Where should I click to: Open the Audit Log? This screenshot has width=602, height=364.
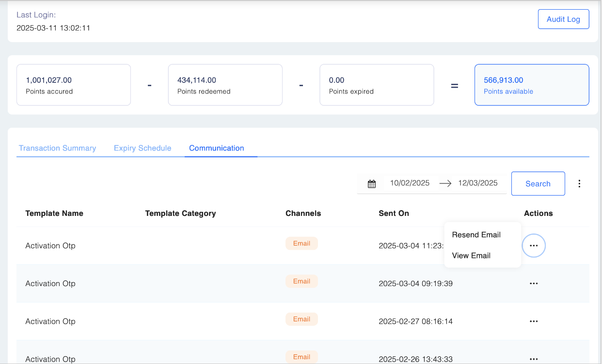tap(563, 19)
